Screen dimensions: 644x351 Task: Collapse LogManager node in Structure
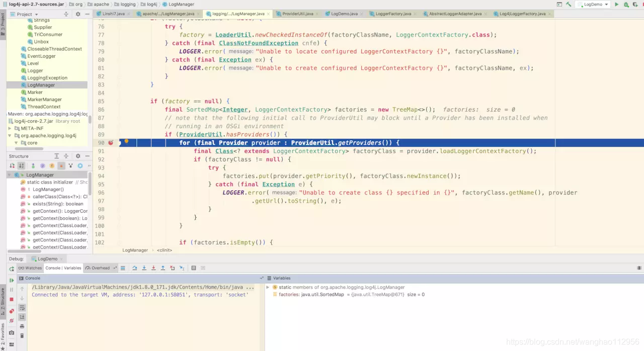(10, 175)
